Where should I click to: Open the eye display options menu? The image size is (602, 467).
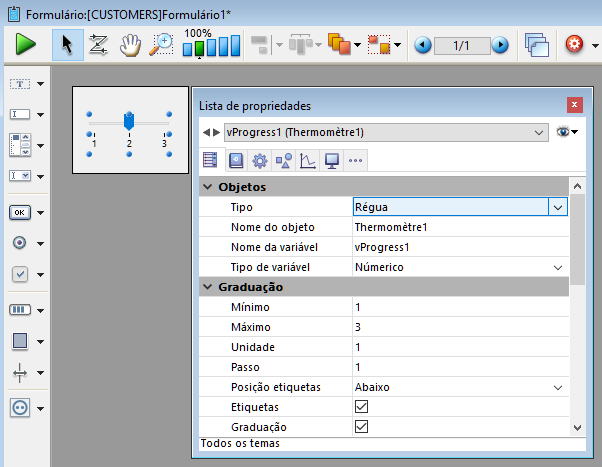coord(567,131)
